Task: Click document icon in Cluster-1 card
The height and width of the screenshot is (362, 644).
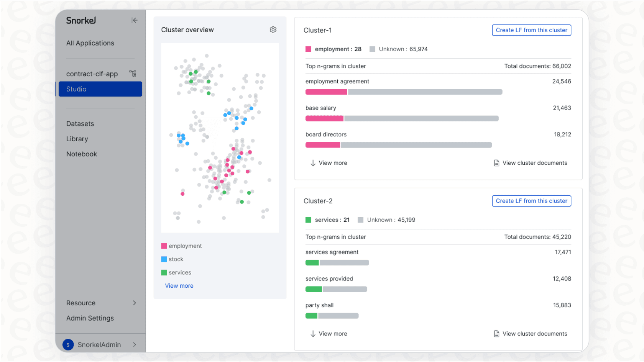Action: click(496, 163)
